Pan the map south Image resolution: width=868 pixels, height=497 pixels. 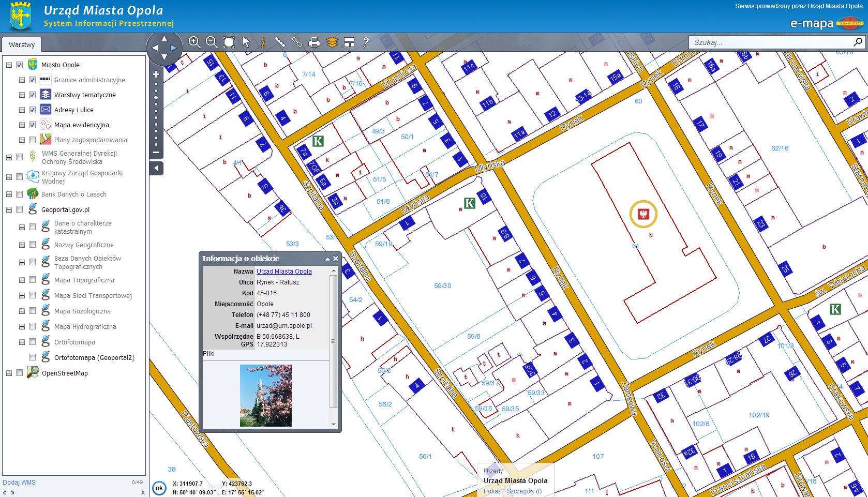point(164,57)
